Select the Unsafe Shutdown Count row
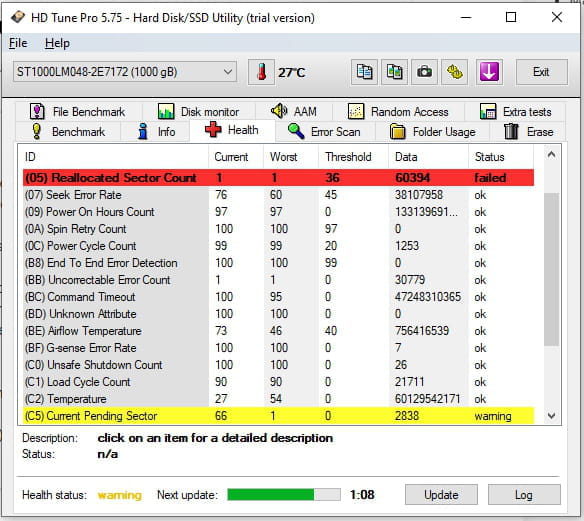The width and height of the screenshot is (584, 521). (x=278, y=365)
